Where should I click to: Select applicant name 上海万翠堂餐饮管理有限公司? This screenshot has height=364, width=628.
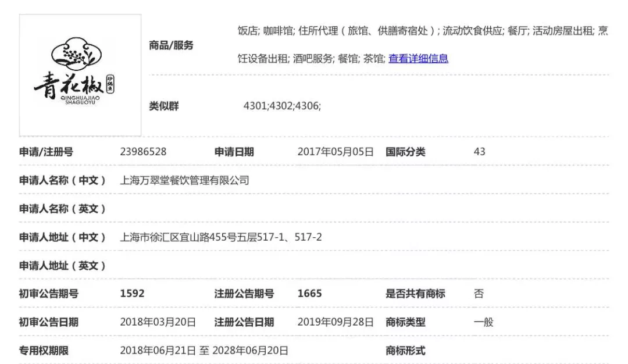pyautogui.click(x=185, y=181)
